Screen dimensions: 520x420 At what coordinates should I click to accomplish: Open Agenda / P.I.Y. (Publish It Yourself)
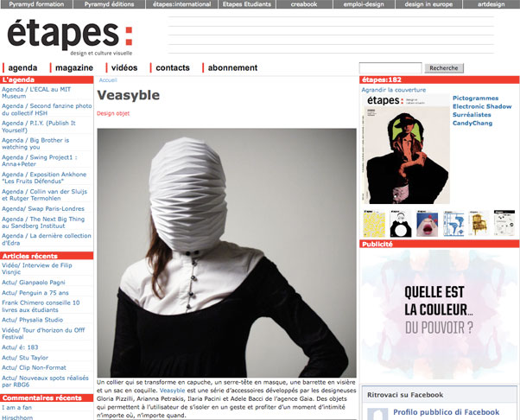[x=39, y=126]
